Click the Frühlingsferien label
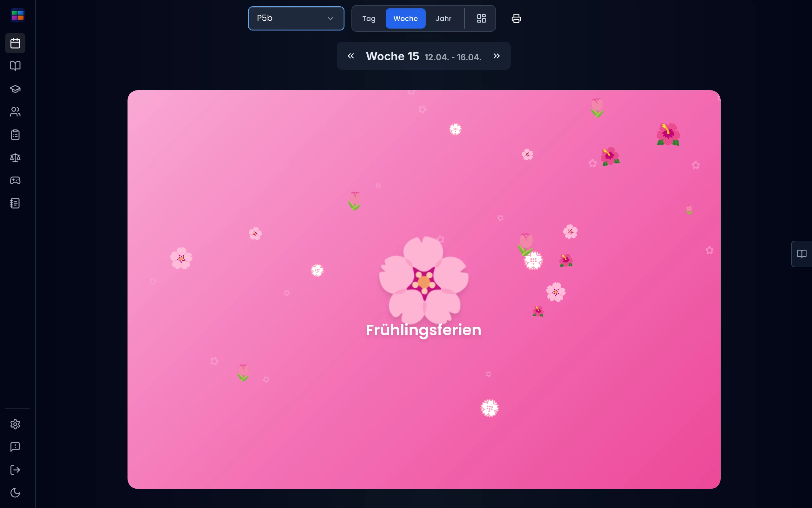812x508 pixels. (423, 330)
